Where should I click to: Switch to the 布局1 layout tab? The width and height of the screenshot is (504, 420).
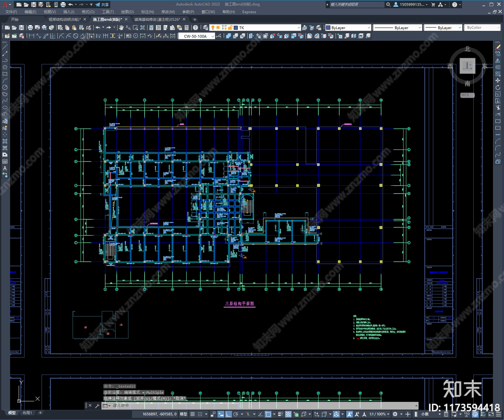click(x=27, y=413)
